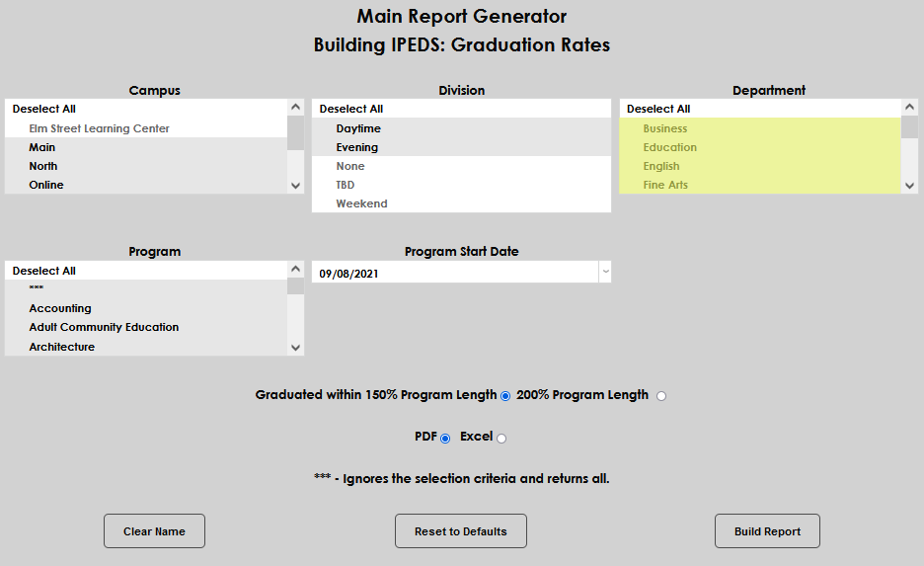
Task: Select Fine Arts in Department list
Action: (x=664, y=185)
